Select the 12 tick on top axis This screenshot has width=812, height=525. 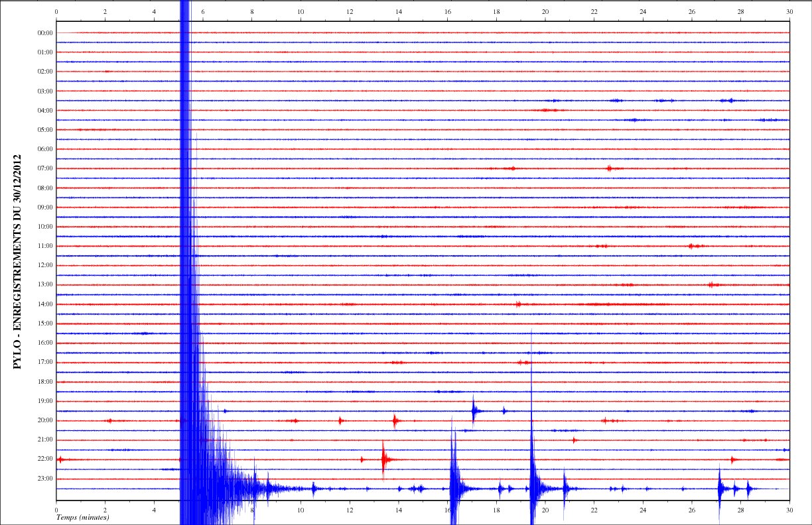tap(350, 11)
